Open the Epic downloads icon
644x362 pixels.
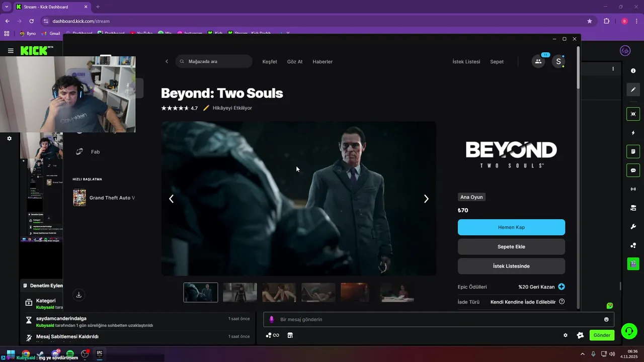click(x=79, y=295)
